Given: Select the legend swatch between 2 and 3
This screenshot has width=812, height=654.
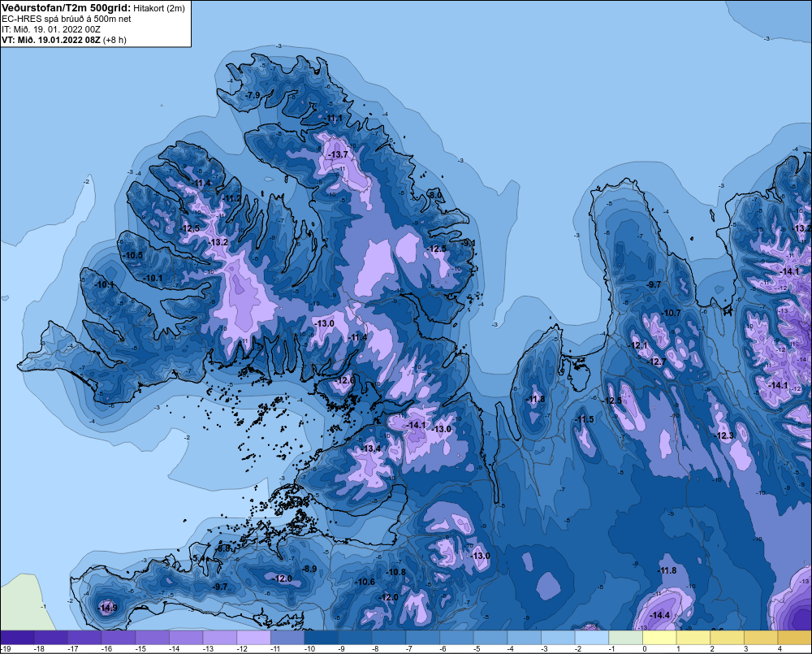Looking at the screenshot, I should tap(727, 638).
